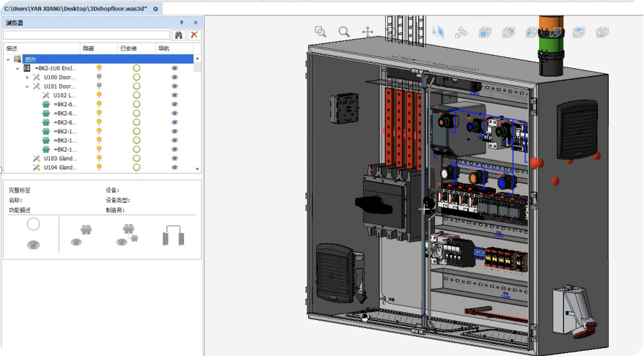This screenshot has width=644, height=356.
Task: Select the U102 L tree item
Action: [x=65, y=95]
